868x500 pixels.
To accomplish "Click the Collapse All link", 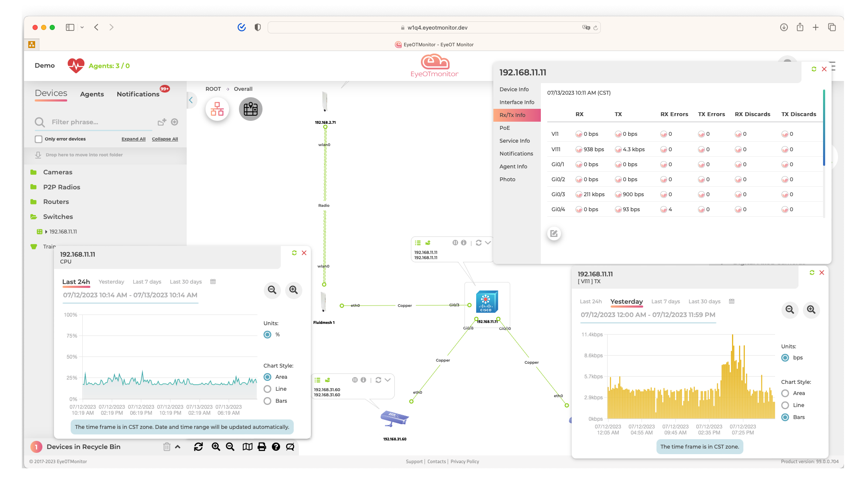I will click(164, 139).
